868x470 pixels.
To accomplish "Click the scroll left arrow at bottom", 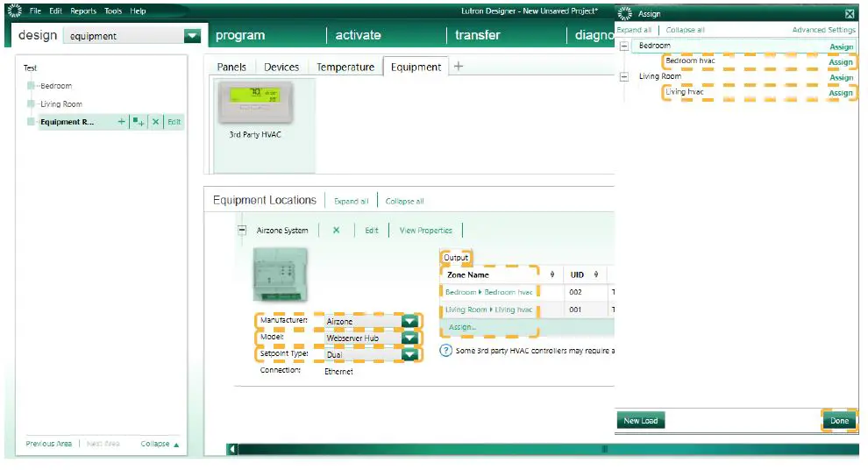I will point(232,449).
